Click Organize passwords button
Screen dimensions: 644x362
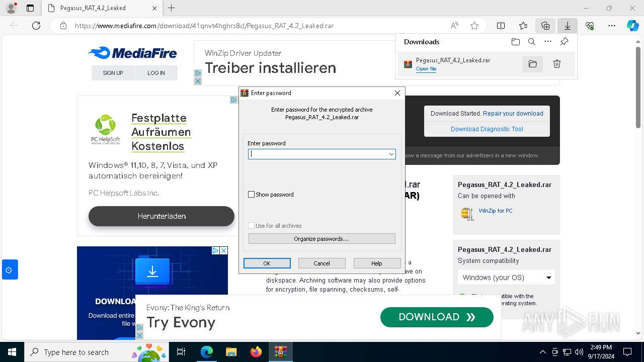pyautogui.click(x=322, y=239)
